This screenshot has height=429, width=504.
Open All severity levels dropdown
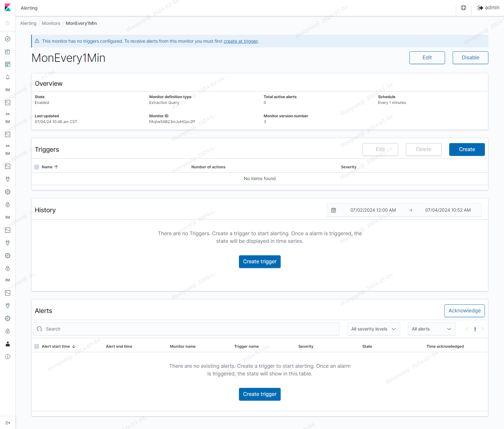[373, 329]
